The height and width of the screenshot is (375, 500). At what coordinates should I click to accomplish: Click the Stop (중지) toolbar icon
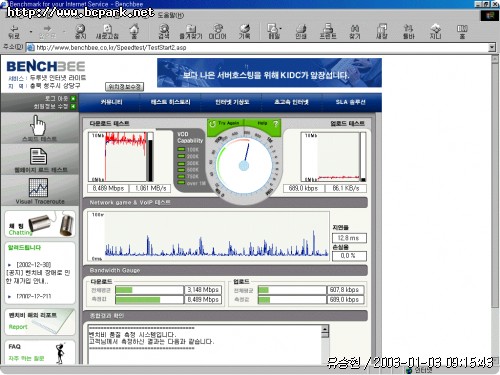[x=80, y=32]
